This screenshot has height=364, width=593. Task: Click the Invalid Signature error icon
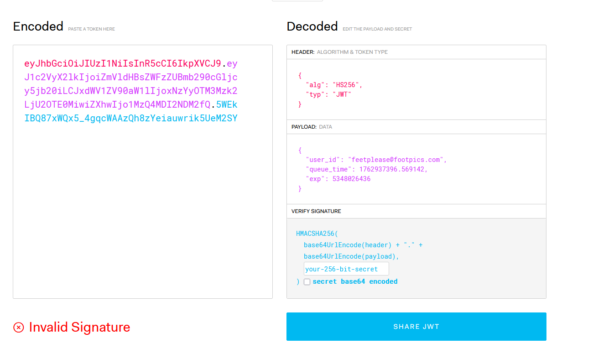pyautogui.click(x=19, y=327)
